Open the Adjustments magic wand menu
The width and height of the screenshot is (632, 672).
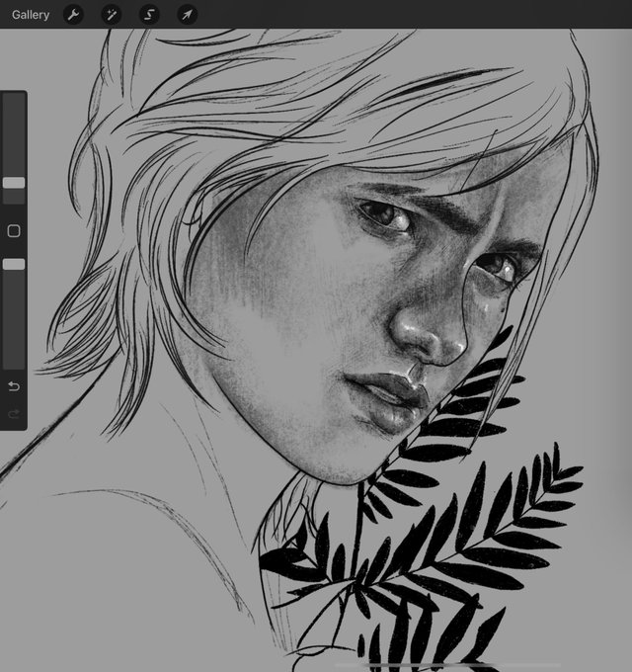(112, 15)
